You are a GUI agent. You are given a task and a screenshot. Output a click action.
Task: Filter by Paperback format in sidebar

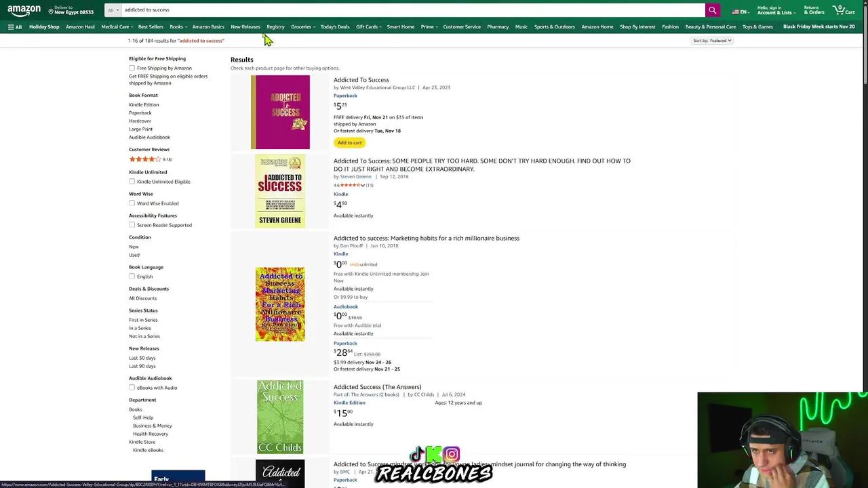click(140, 113)
